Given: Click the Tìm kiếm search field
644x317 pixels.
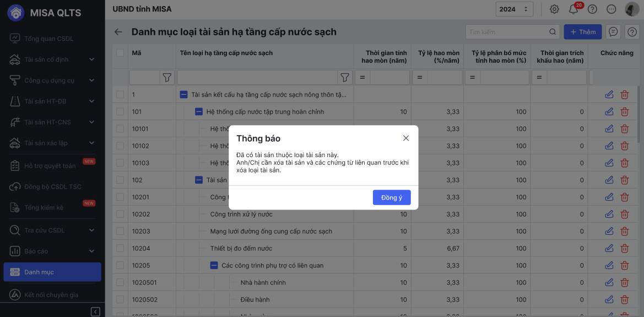Looking at the screenshot, I should [508, 32].
